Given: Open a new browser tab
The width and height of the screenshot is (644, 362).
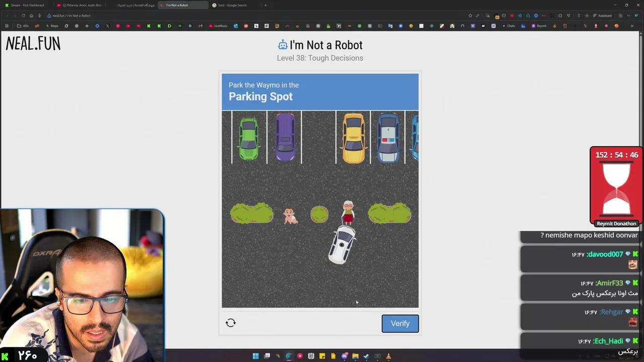Looking at the screenshot, I should [x=266, y=5].
